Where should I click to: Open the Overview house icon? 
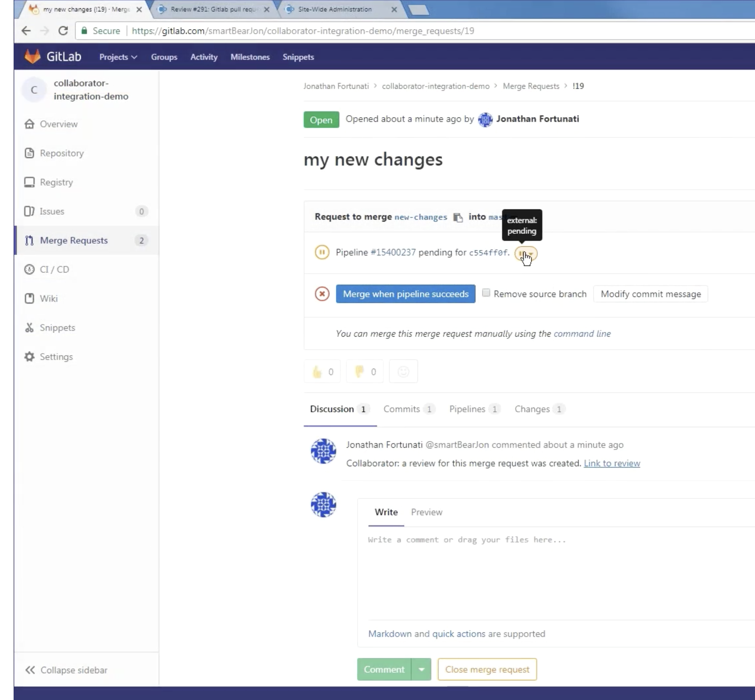coord(29,124)
